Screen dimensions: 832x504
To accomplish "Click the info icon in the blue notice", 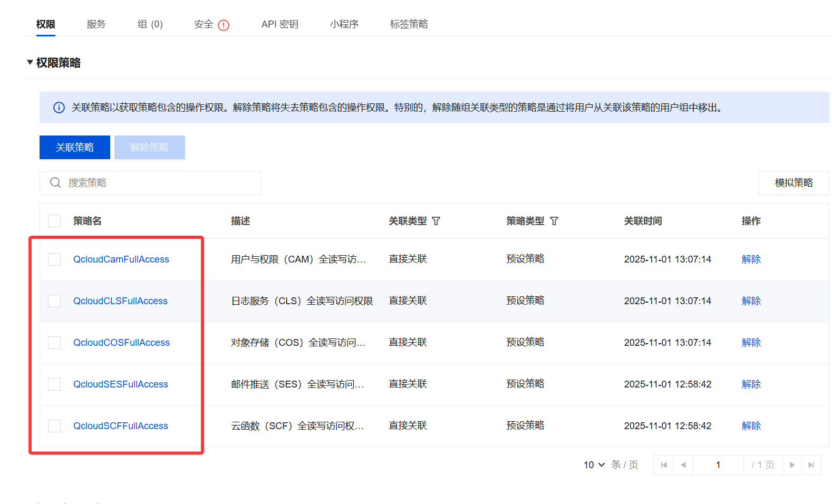I will [x=59, y=108].
